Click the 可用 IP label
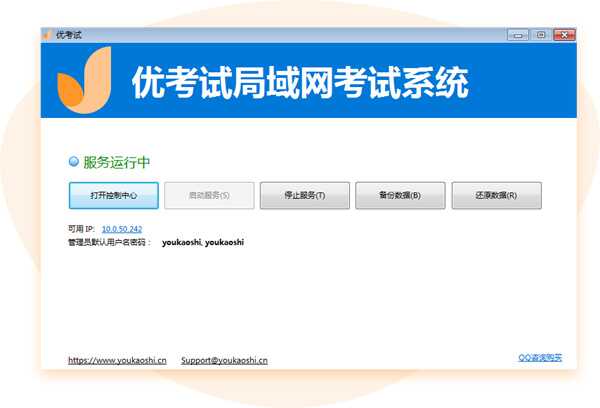This screenshot has width=600, height=408. point(81,229)
